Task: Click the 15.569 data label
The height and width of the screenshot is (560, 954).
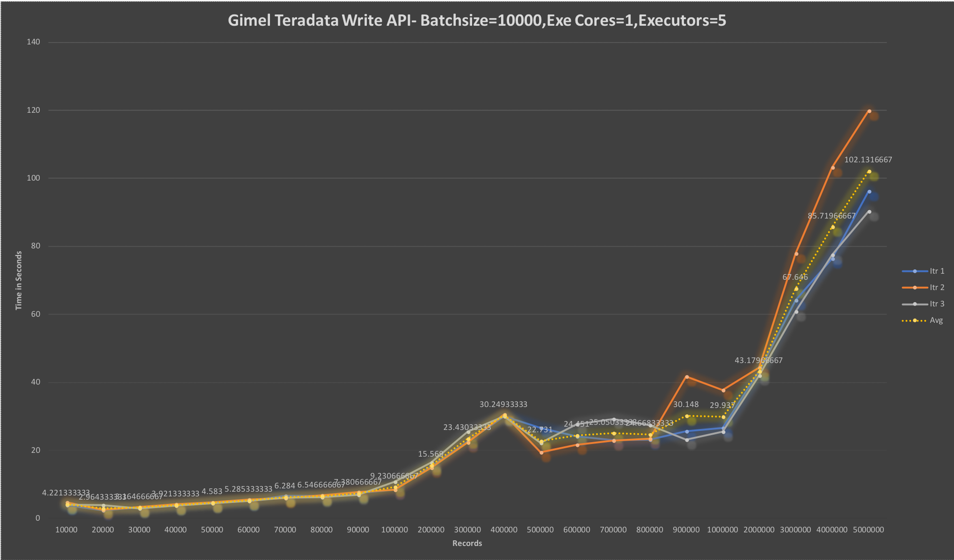Action: point(431,454)
